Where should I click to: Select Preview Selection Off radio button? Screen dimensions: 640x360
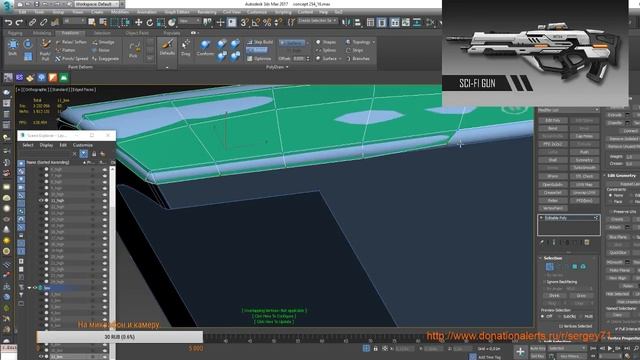point(542,316)
